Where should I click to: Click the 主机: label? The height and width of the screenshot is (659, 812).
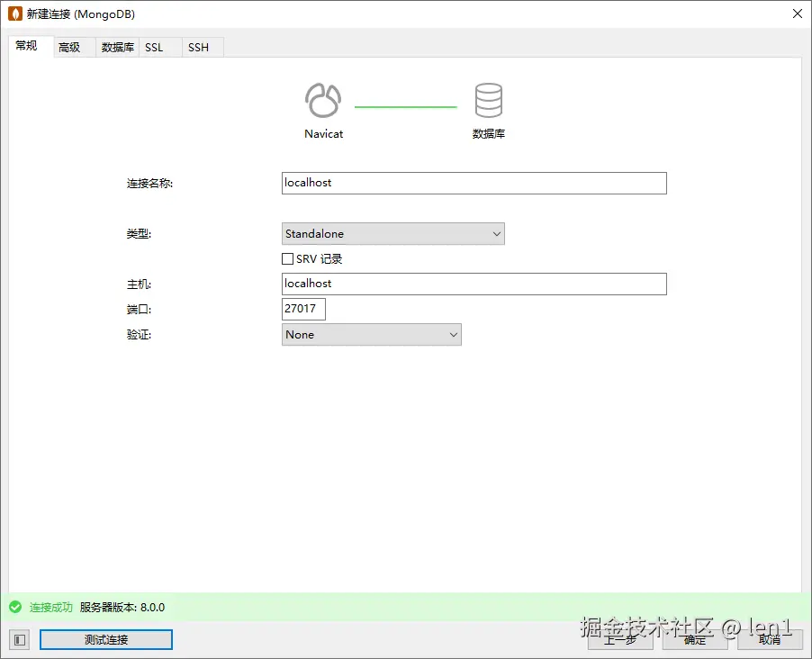pyautogui.click(x=139, y=284)
